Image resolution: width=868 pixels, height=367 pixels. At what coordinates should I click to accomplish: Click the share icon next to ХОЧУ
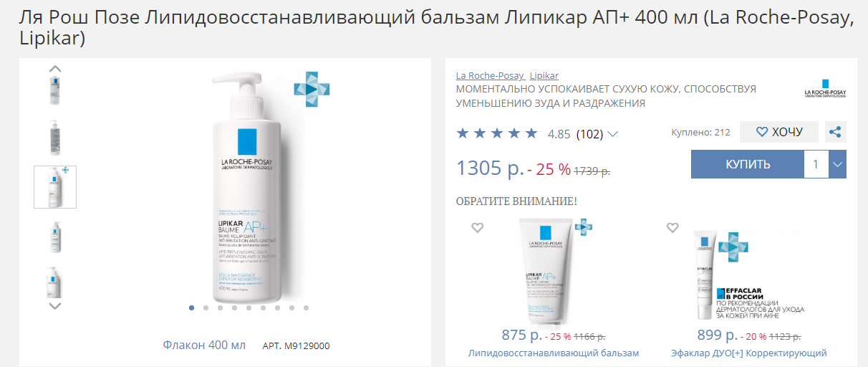point(835,132)
